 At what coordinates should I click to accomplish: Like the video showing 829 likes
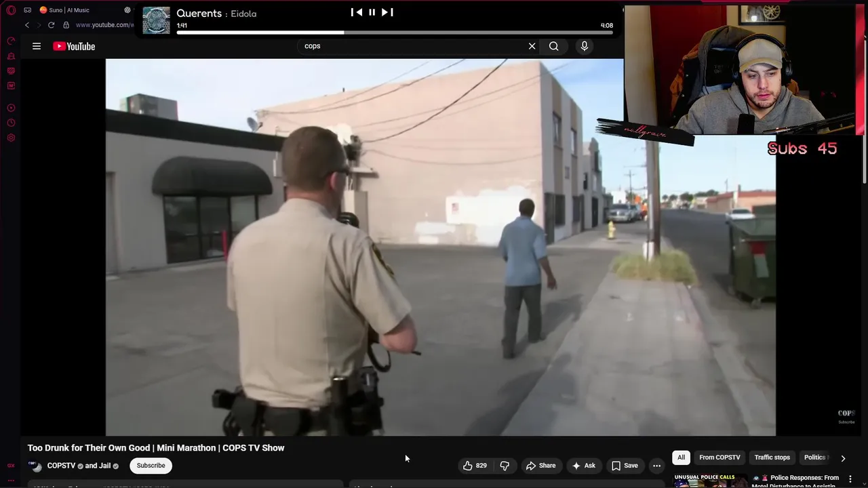click(475, 466)
